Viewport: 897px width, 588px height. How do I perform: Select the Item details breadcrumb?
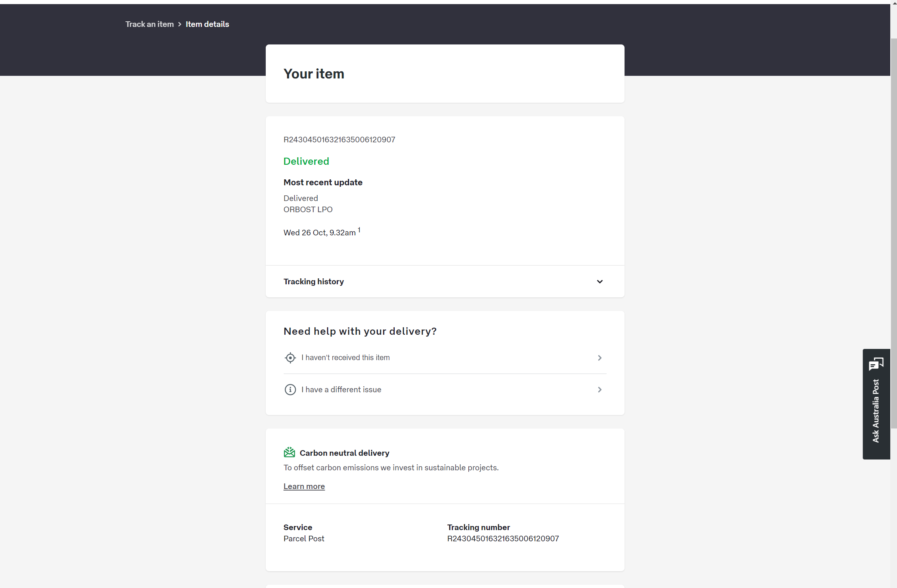coord(207,24)
